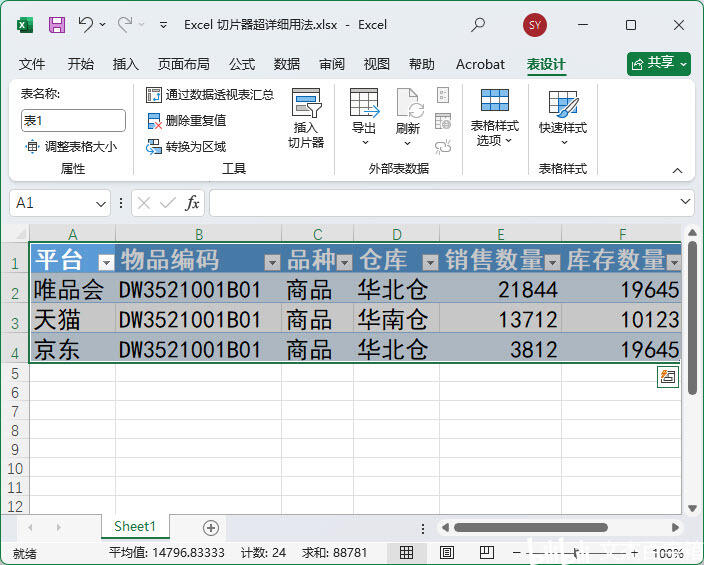The width and height of the screenshot is (704, 565).
Task: Click the Search magnifier in title bar
Action: click(x=478, y=25)
